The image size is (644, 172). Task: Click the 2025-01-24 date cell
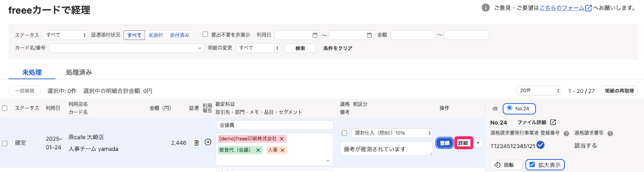(54, 143)
